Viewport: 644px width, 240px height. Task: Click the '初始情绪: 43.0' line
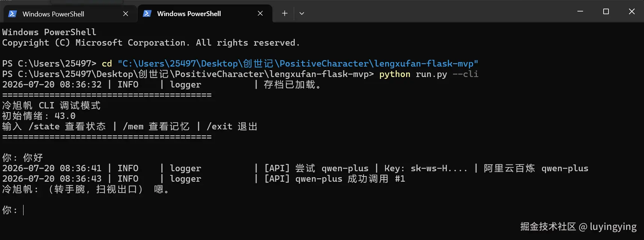coord(39,116)
